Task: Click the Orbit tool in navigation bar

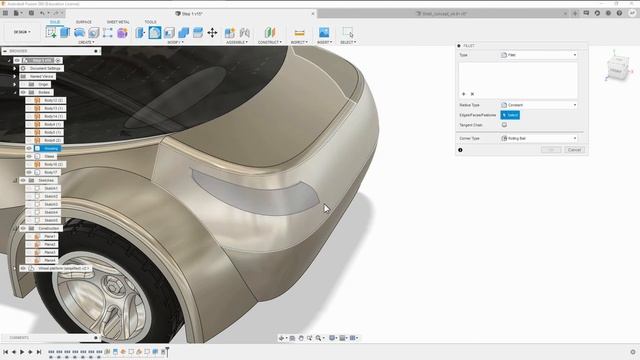Action: [x=282, y=338]
